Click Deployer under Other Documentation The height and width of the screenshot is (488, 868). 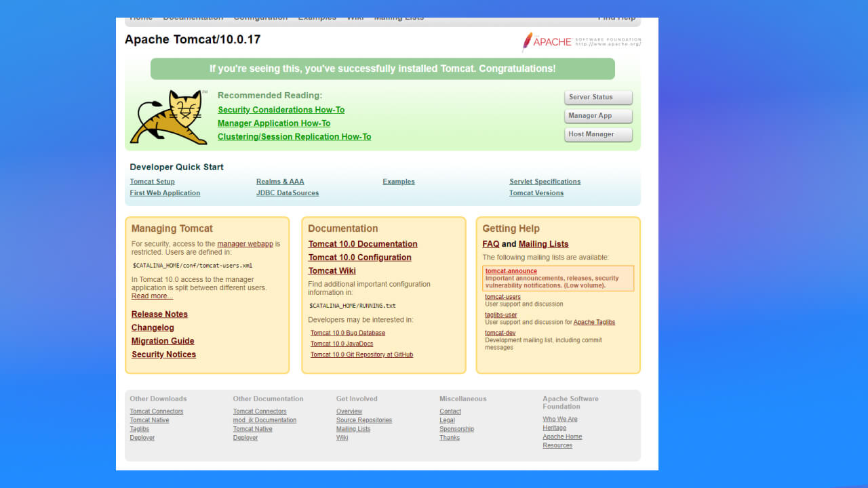click(x=245, y=438)
